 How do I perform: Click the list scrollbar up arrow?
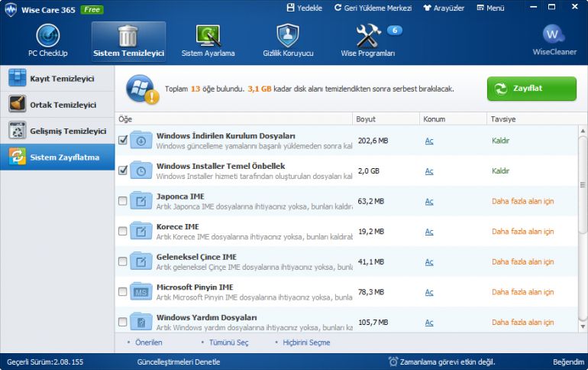pyautogui.click(x=583, y=131)
